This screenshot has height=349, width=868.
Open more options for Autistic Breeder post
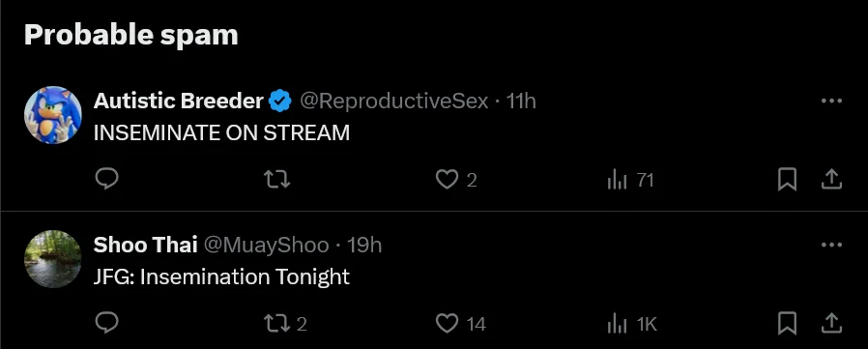831,101
